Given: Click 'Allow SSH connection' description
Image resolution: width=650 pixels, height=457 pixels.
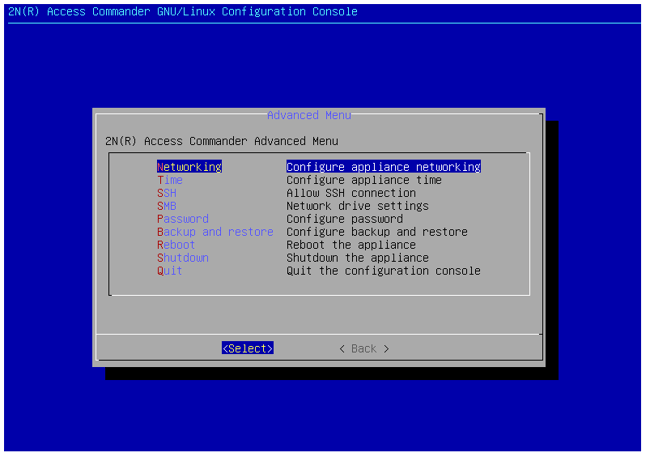Looking at the screenshot, I should coord(351,193).
